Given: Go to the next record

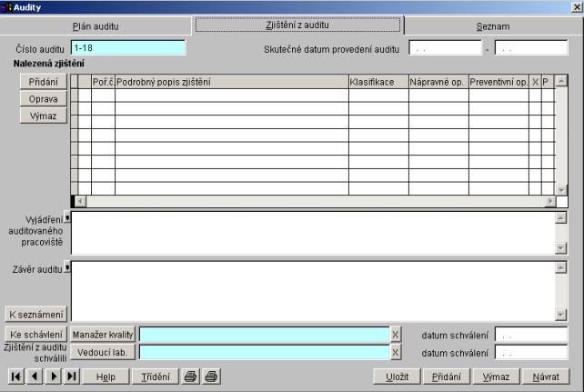Looking at the screenshot, I should (x=53, y=376).
